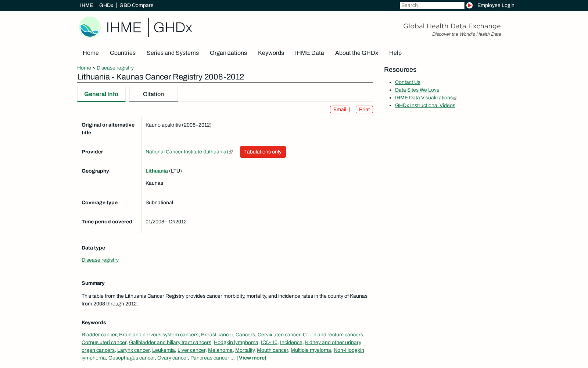Click the Breast cancer keyword

(x=217, y=335)
